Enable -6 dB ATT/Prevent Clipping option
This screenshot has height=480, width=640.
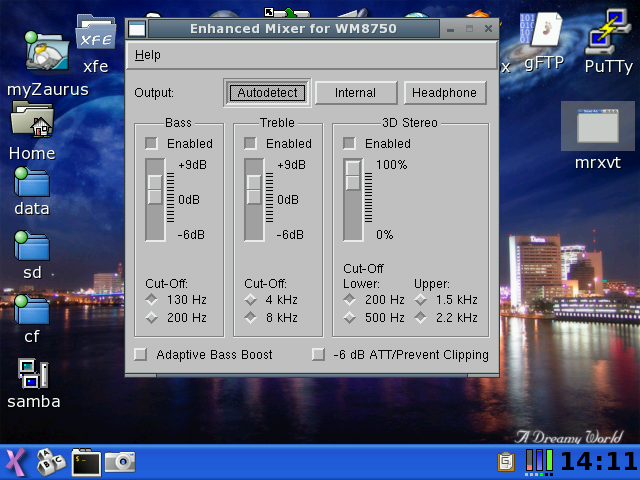point(318,354)
